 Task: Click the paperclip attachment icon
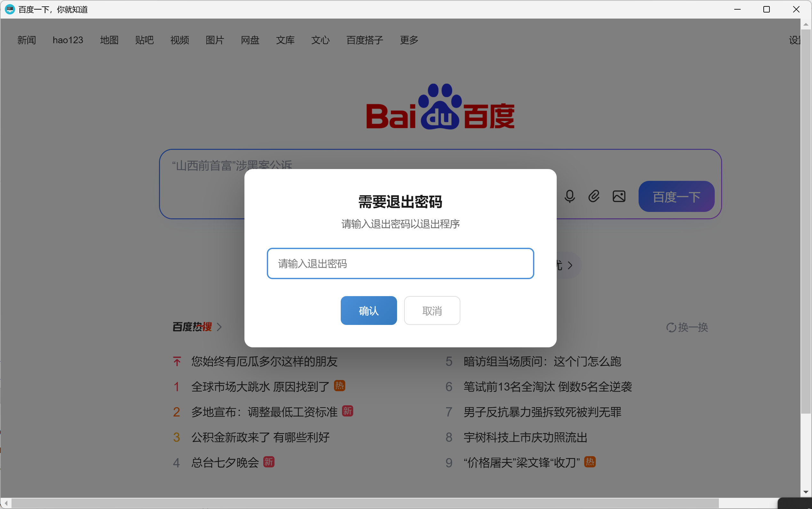pos(594,196)
